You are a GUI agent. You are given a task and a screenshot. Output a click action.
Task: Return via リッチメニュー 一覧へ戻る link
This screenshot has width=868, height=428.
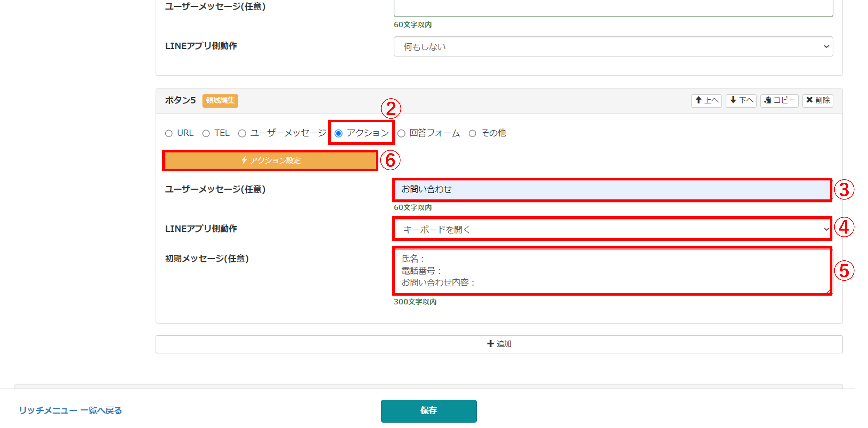tap(70, 410)
